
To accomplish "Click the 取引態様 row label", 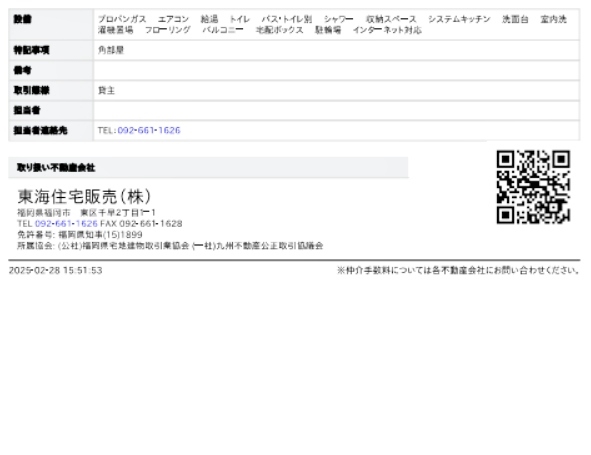I will tap(31, 90).
